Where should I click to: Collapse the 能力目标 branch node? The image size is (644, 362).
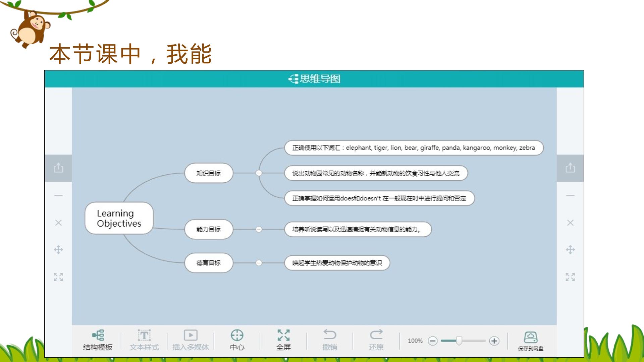coord(259,229)
